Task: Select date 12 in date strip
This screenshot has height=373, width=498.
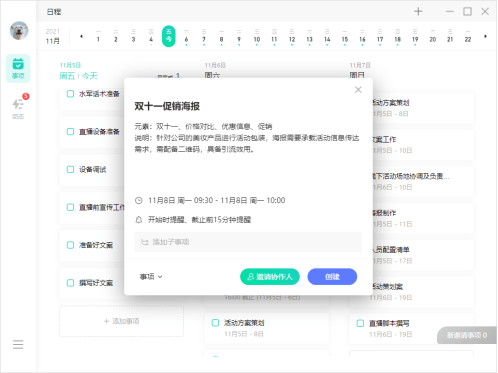Action: [x=292, y=36]
